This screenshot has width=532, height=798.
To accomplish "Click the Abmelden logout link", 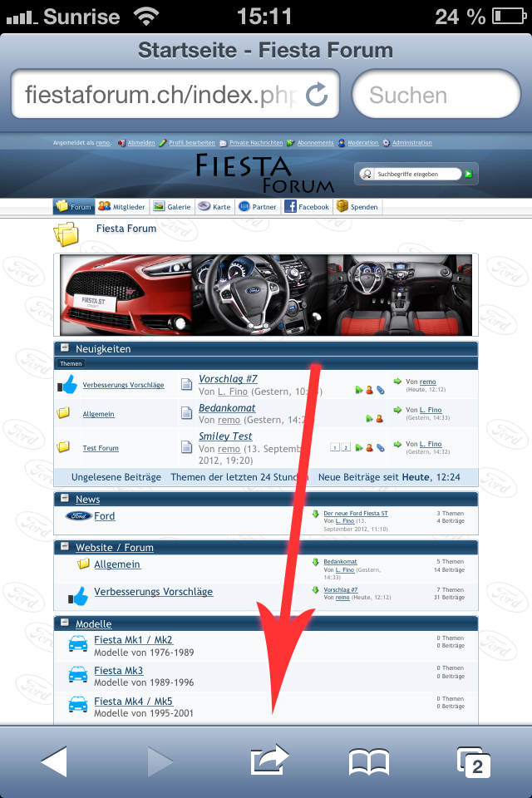I will 140,143.
